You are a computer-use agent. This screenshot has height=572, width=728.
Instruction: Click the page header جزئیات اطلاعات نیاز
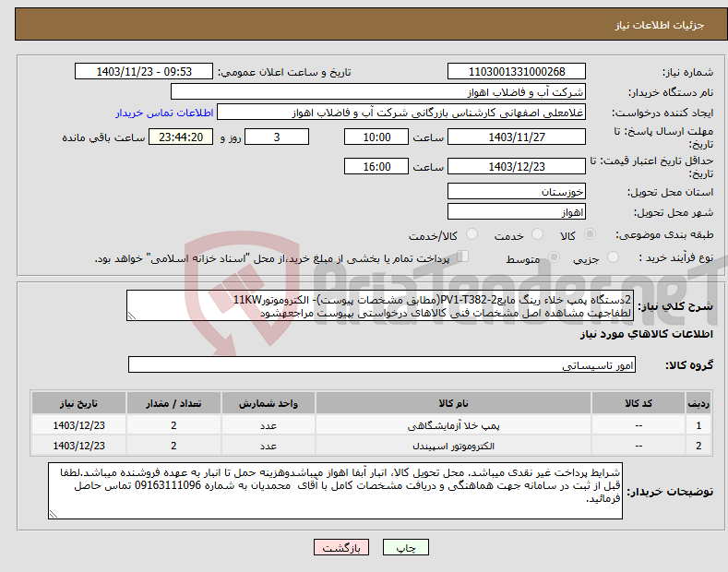click(660, 25)
